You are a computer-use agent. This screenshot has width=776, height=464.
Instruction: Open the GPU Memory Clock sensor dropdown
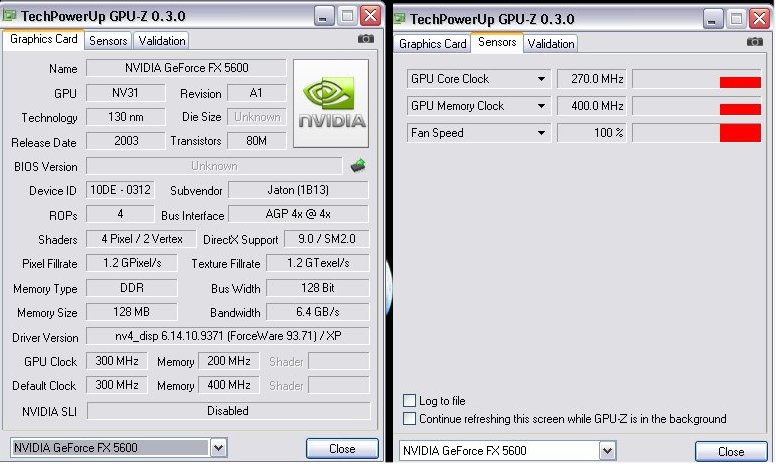point(542,106)
